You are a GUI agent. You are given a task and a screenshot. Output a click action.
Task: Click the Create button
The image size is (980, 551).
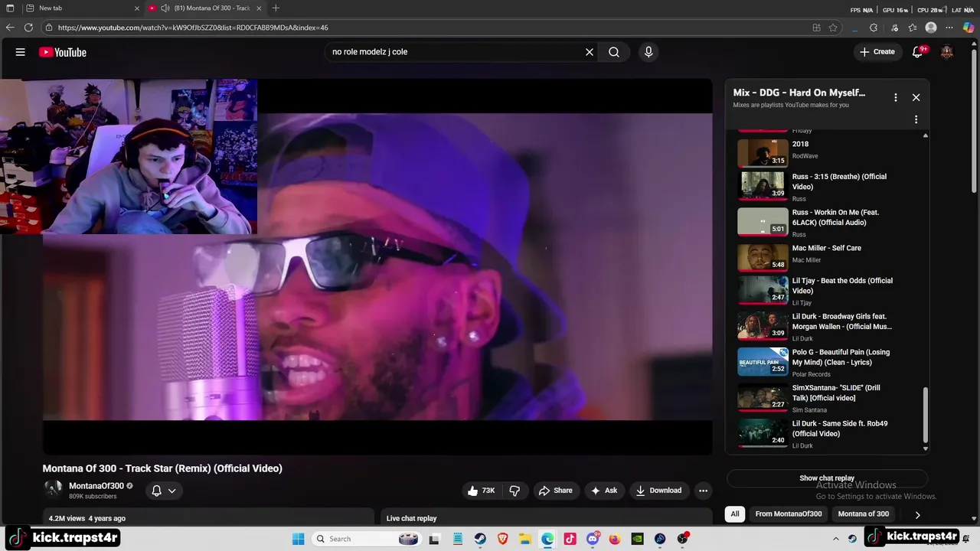(x=877, y=52)
